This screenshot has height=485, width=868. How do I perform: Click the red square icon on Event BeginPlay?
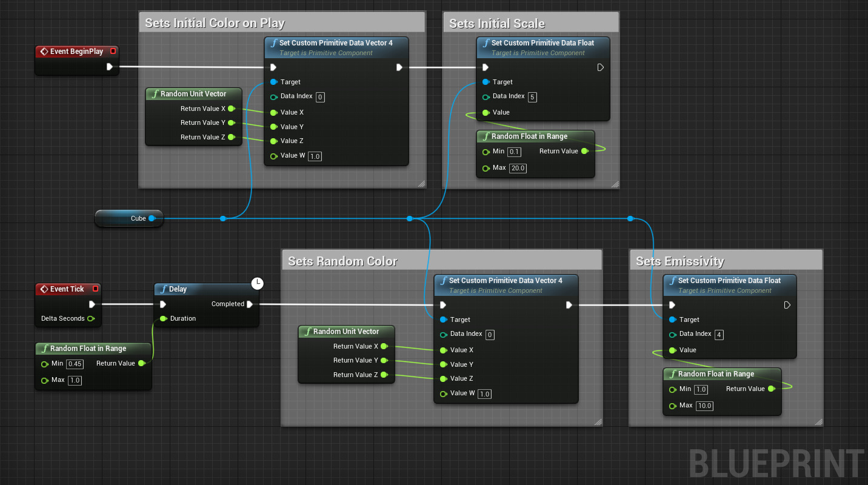pyautogui.click(x=113, y=52)
